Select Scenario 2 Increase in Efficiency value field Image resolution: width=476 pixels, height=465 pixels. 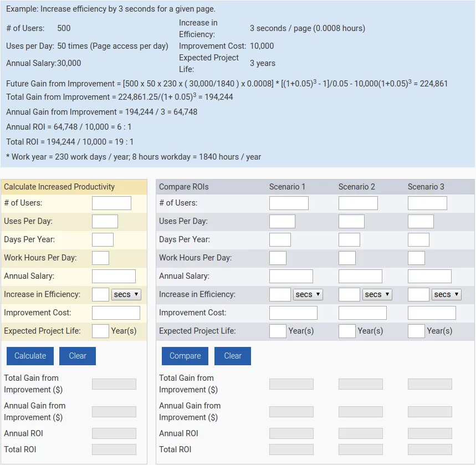click(x=350, y=295)
